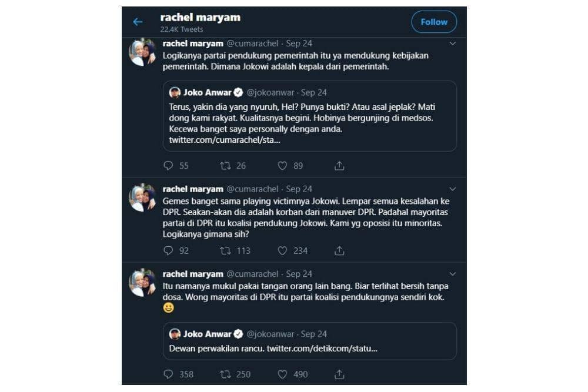
Task: Like the 'Gemes banget' tweet
Action: click(283, 251)
